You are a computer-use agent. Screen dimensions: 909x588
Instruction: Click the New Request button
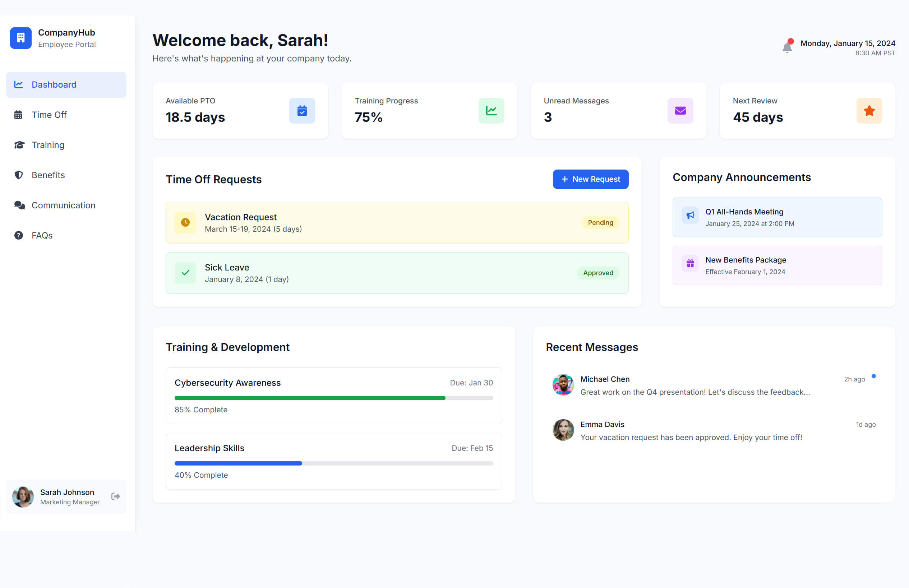[x=590, y=179]
